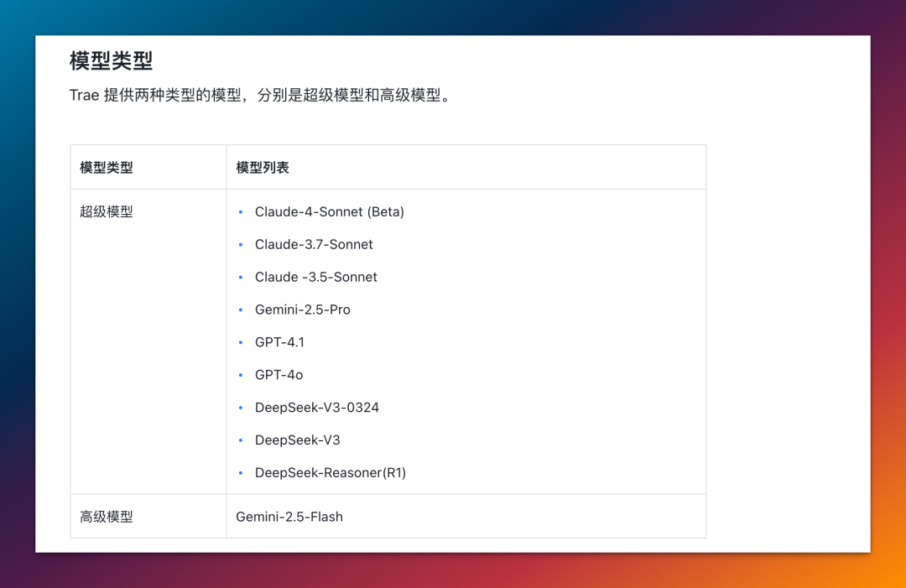Select Gemini-2.5-Flash table cell
The width and height of the screenshot is (906, 588).
click(x=289, y=517)
